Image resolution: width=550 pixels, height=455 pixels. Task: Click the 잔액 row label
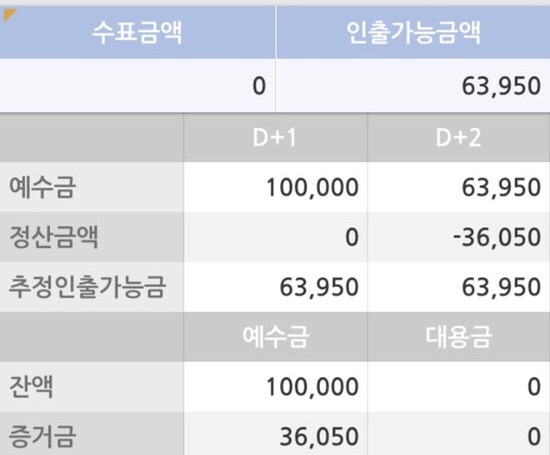click(31, 387)
